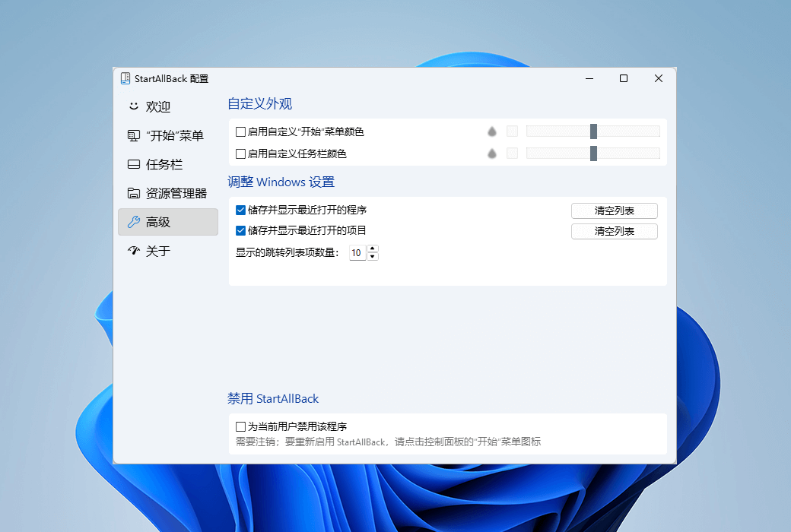This screenshot has width=791, height=532.
Task: Enable custom start menu color checkbox
Action: 240,131
